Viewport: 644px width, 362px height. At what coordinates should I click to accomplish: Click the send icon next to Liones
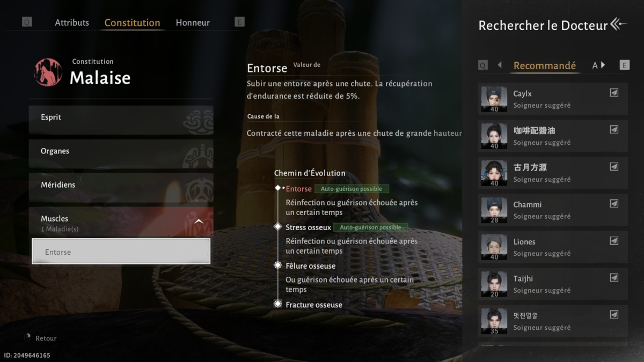pyautogui.click(x=614, y=241)
